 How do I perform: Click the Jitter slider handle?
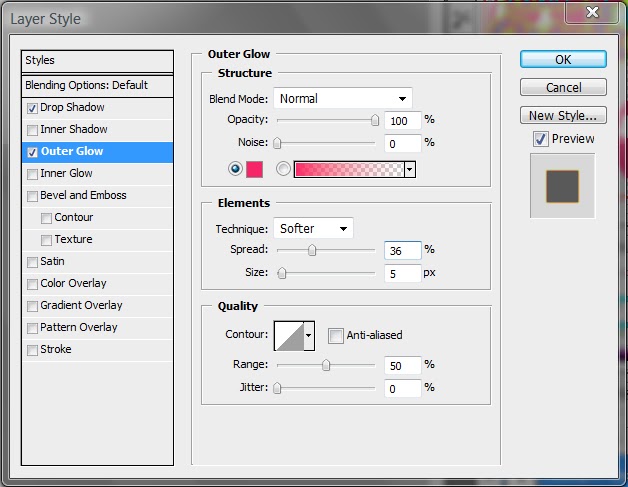point(277,388)
